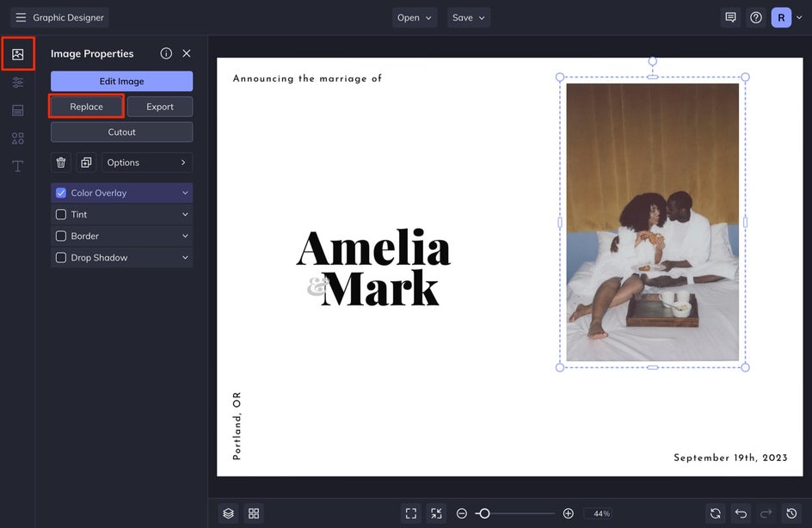This screenshot has width=812, height=528.
Task: Select the Text tool in sidebar
Action: pyautogui.click(x=17, y=166)
